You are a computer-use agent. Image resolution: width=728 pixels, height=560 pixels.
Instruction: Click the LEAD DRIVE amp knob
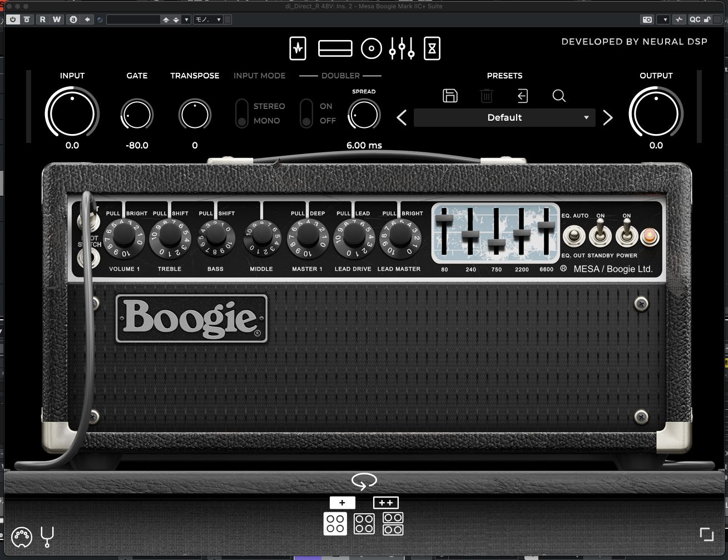[353, 238]
